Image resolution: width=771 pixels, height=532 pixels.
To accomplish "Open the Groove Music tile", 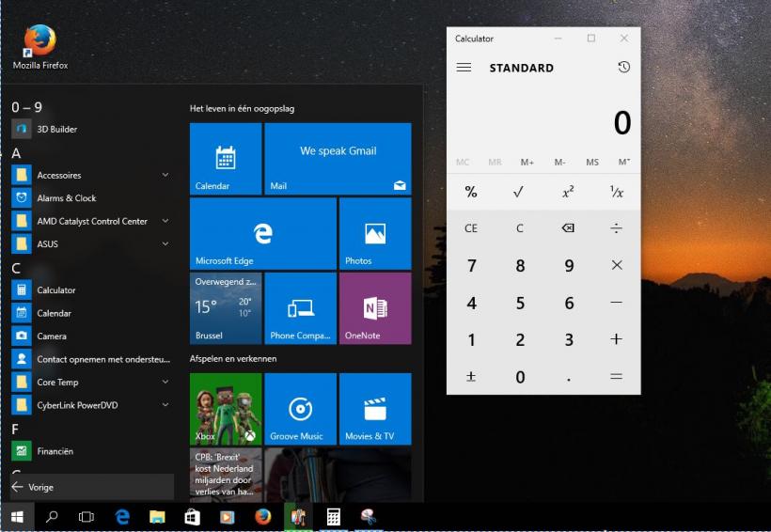I will pyautogui.click(x=300, y=409).
